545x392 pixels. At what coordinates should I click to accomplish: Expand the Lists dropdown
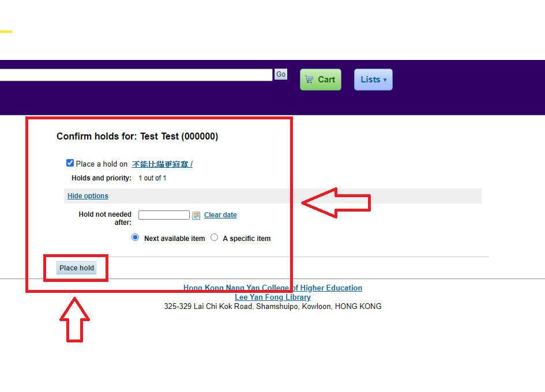pos(373,80)
